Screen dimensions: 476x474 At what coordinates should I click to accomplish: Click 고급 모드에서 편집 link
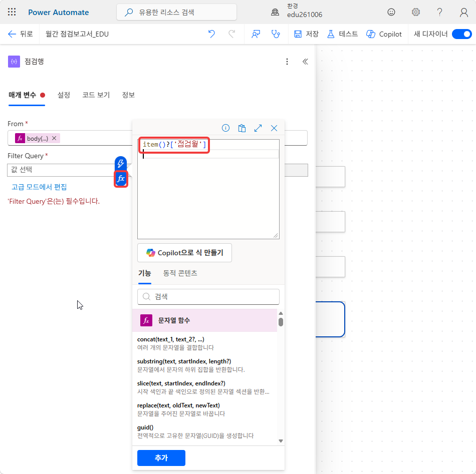click(x=39, y=187)
